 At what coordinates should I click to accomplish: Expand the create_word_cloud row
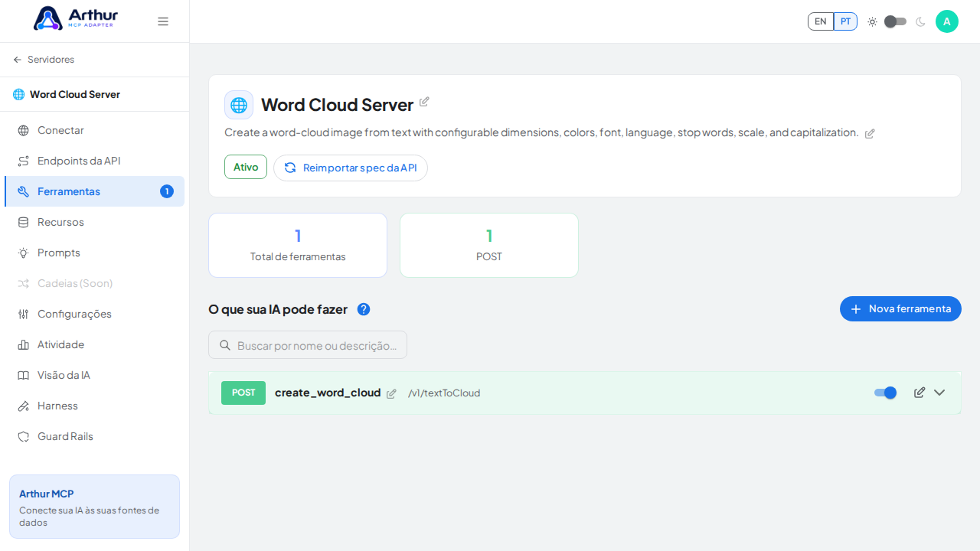[x=939, y=393]
